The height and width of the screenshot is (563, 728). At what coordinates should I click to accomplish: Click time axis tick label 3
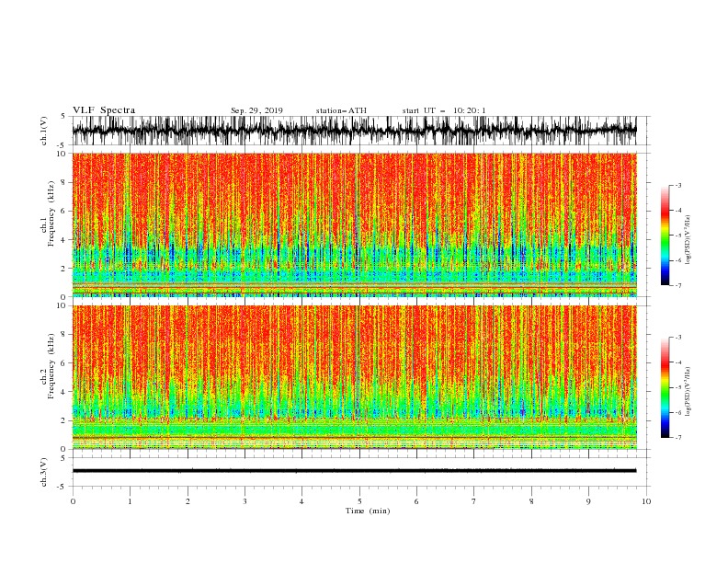(245, 501)
